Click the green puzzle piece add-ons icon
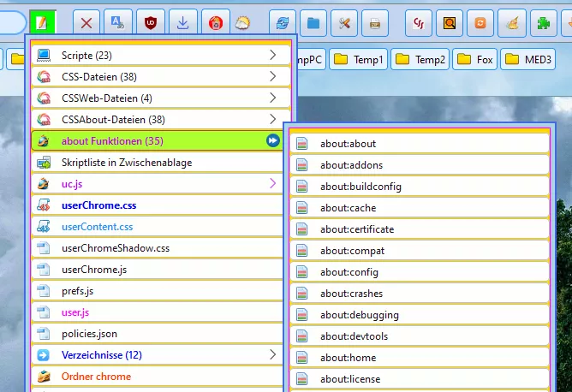This screenshot has width=572, height=392. (544, 23)
